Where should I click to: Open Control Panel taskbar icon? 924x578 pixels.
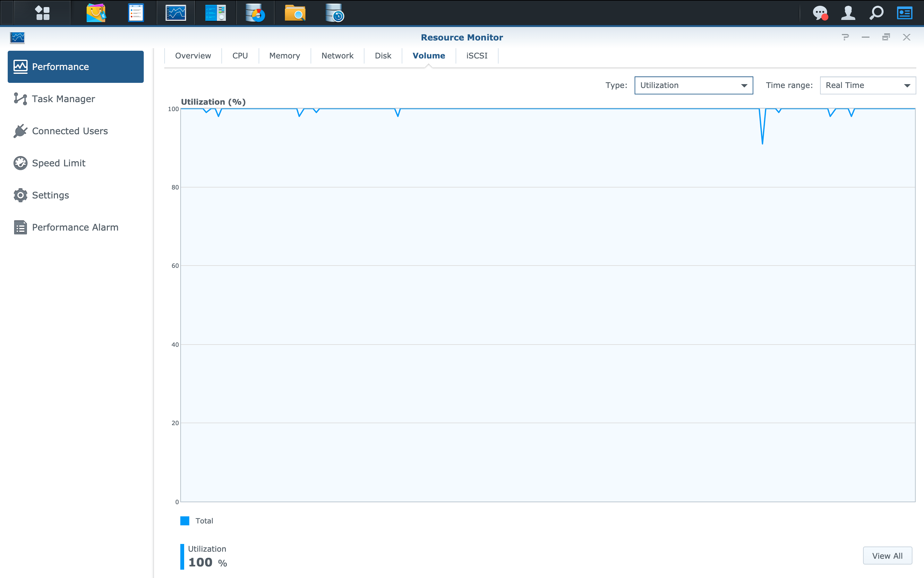[215, 13]
